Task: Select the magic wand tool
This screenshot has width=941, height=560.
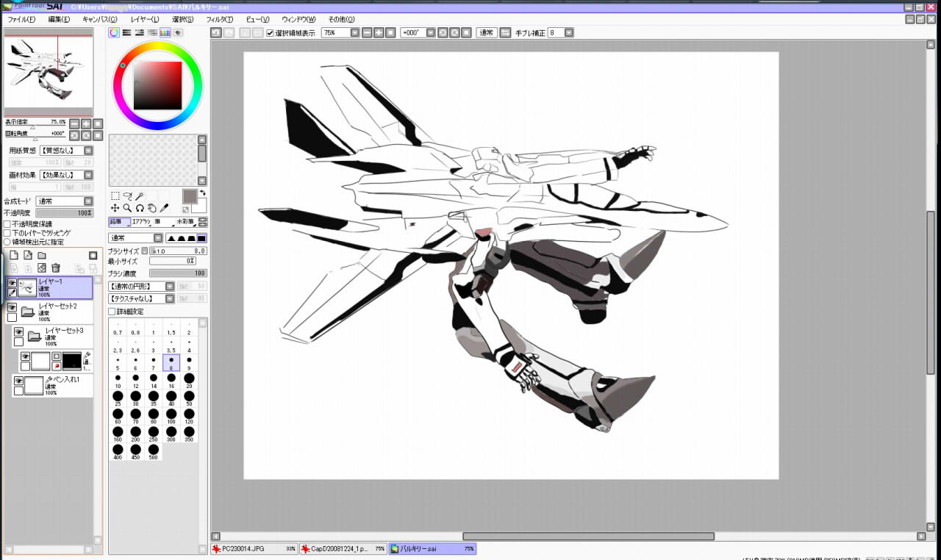Action: click(x=140, y=196)
